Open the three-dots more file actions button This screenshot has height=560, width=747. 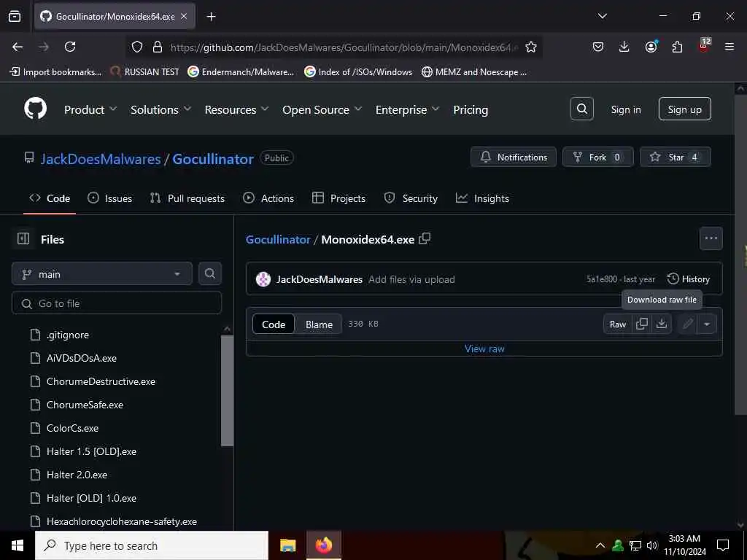coord(711,238)
